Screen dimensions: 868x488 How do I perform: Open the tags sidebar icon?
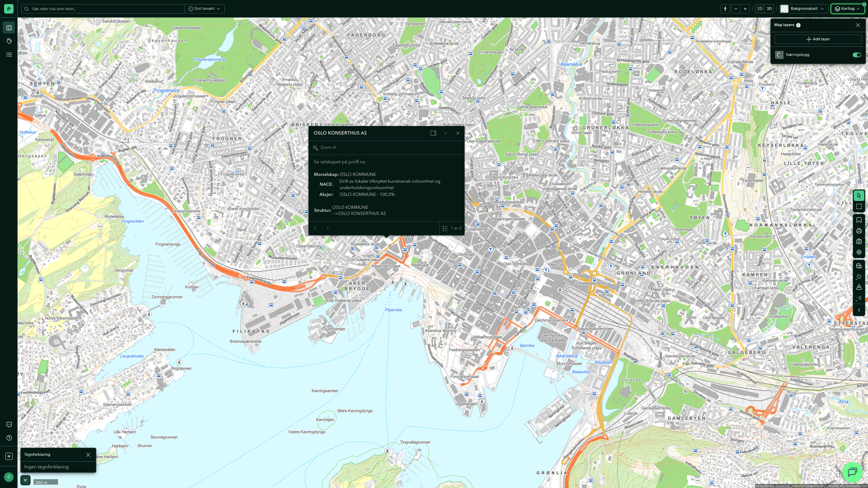9,41
